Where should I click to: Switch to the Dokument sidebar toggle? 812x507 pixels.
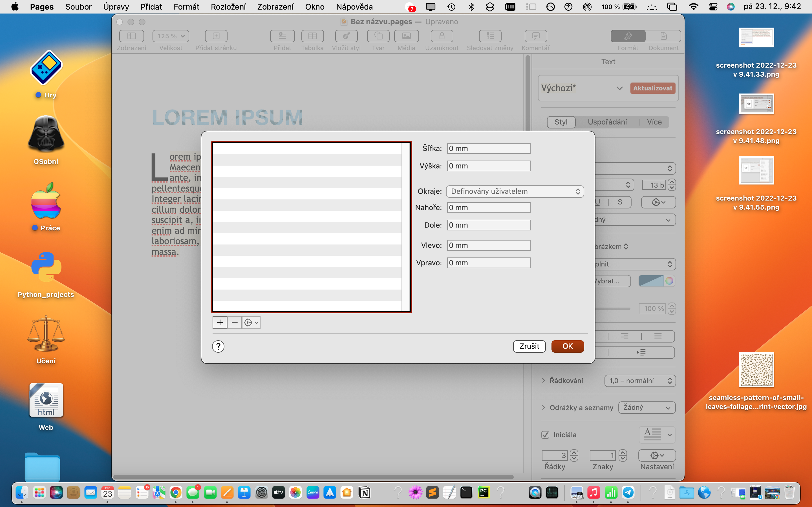pos(663,36)
